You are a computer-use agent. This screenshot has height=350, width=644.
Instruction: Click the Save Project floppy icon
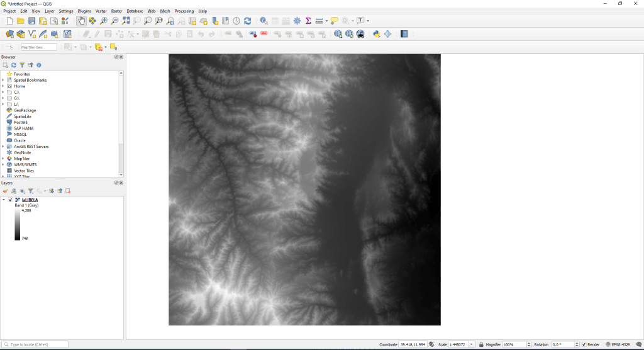(x=32, y=21)
